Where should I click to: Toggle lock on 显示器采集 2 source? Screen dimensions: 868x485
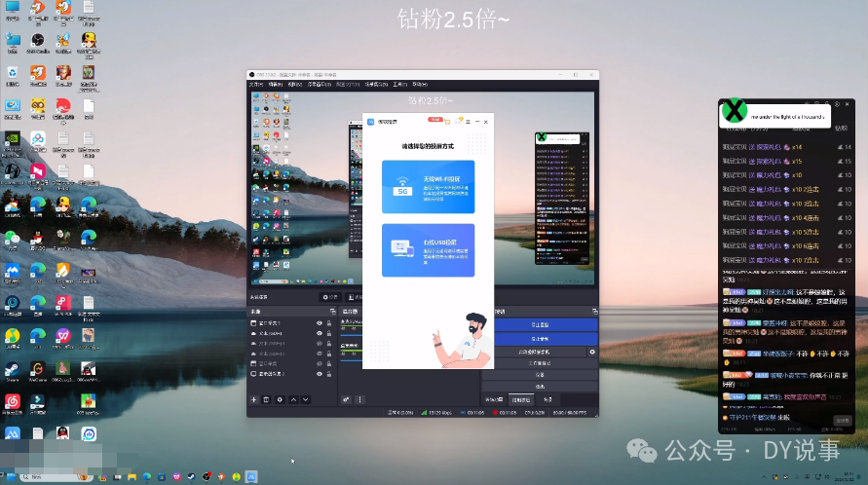[329, 374]
